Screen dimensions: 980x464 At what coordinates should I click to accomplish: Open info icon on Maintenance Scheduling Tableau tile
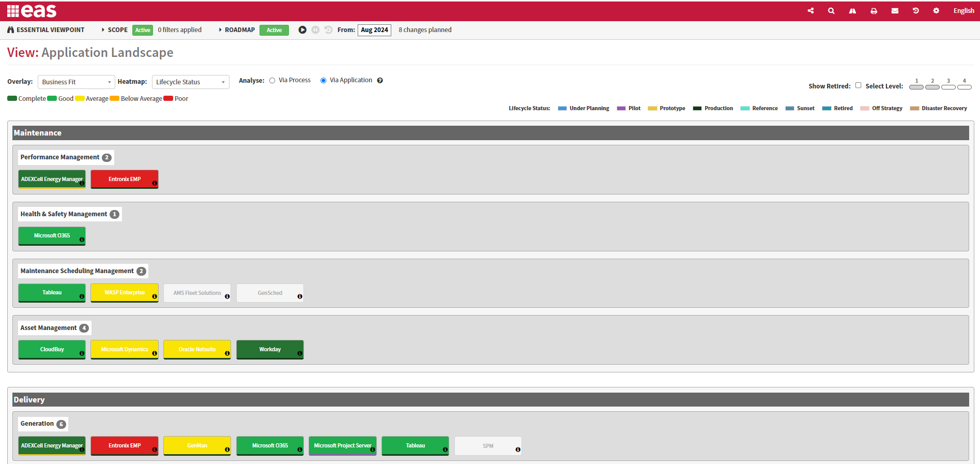[x=82, y=296]
